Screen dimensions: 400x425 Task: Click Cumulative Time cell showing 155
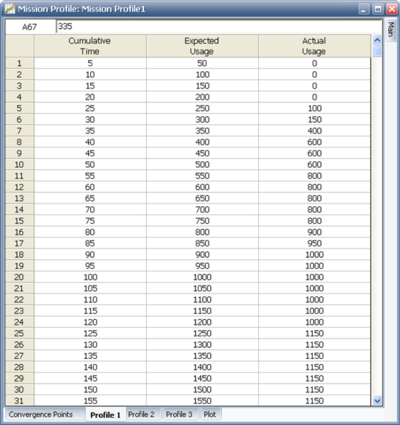pos(90,401)
